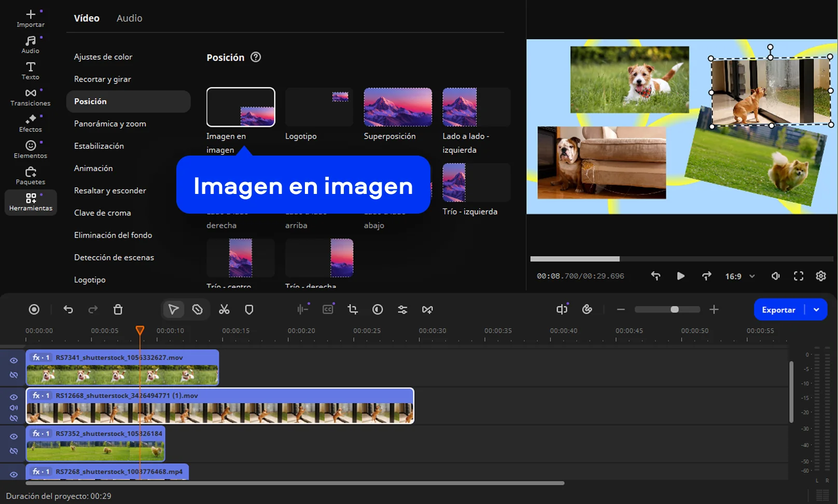This screenshot has height=504, width=838.
Task: Click the Exportar button
Action: [778, 310]
